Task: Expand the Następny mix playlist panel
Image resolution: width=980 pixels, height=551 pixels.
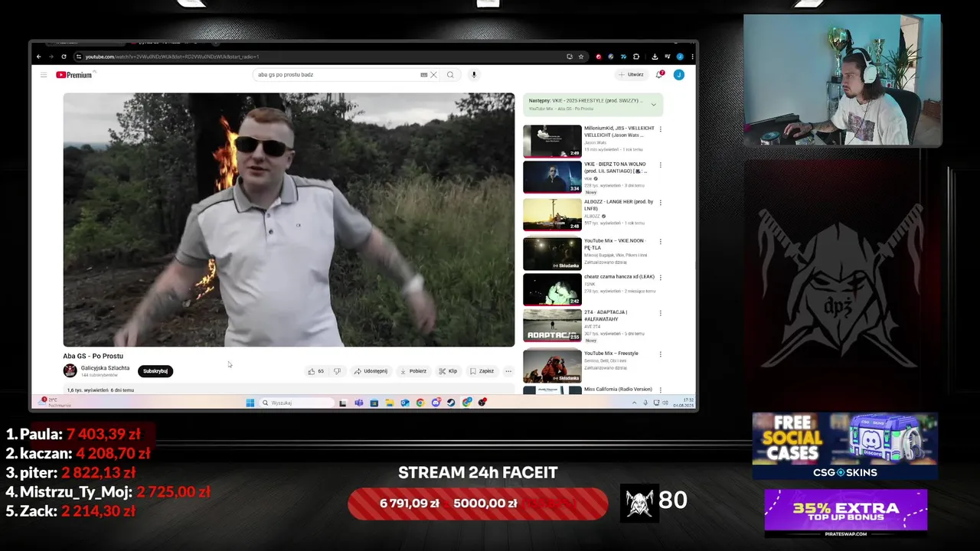Action: click(x=653, y=104)
